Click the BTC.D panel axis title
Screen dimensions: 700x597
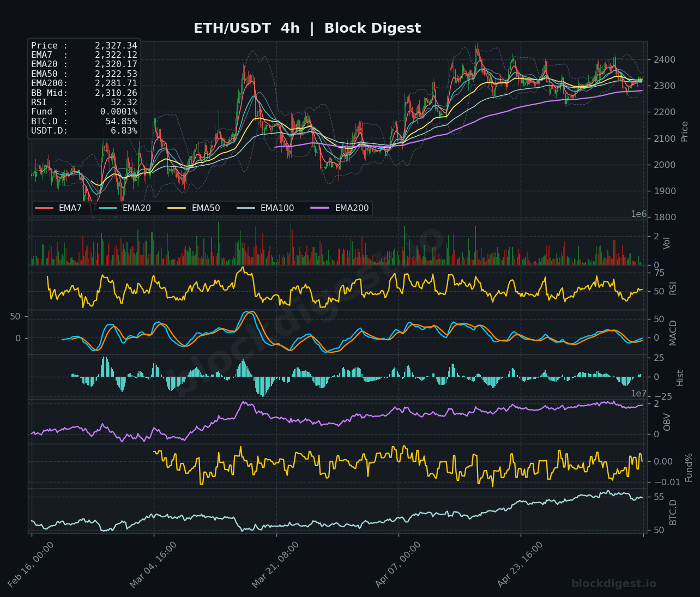[673, 512]
